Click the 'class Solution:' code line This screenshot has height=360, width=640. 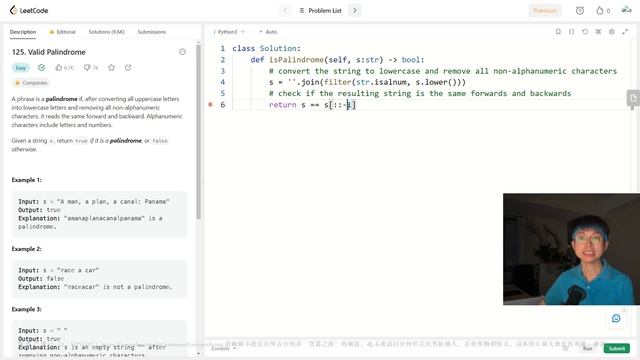click(x=266, y=48)
